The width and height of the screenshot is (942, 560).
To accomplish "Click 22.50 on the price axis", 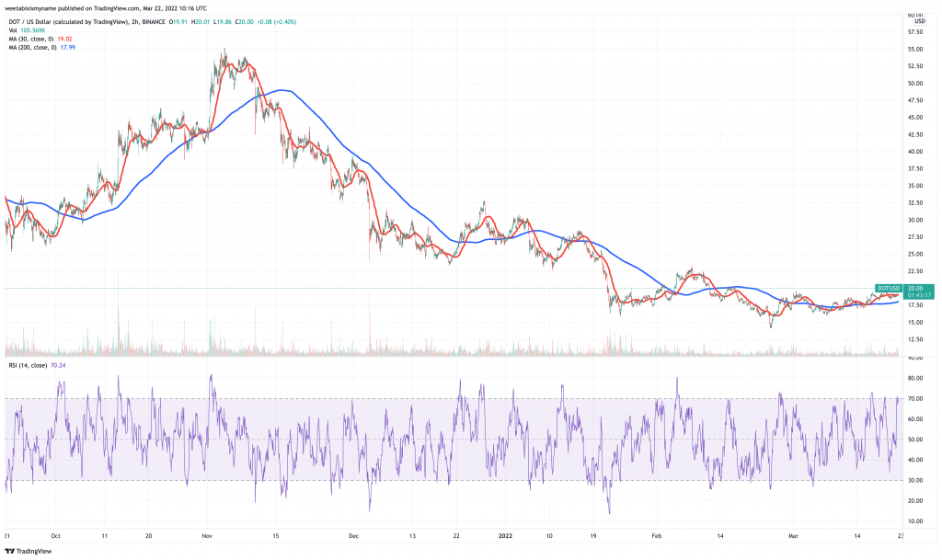I will [915, 271].
